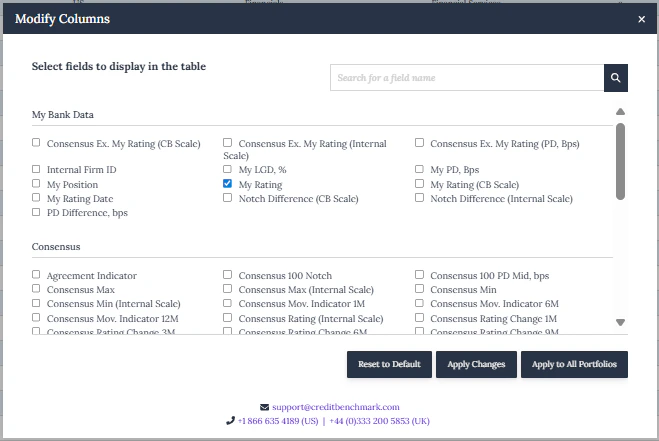Enable My Rating Date column

[x=36, y=198]
